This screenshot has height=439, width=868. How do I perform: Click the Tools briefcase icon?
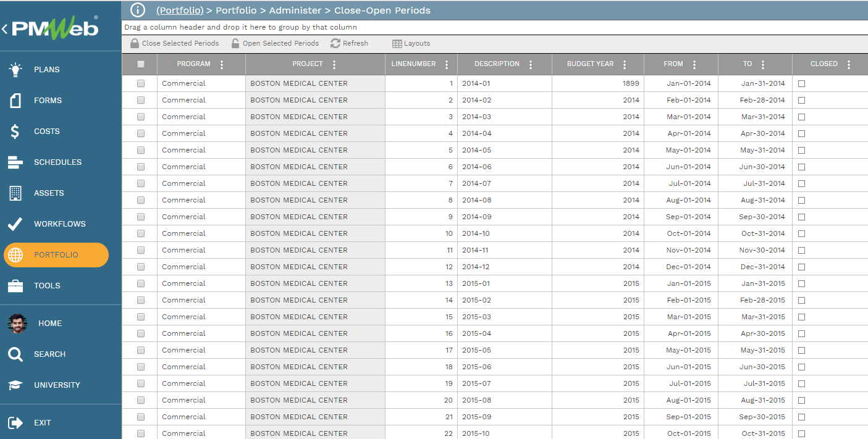coord(15,286)
